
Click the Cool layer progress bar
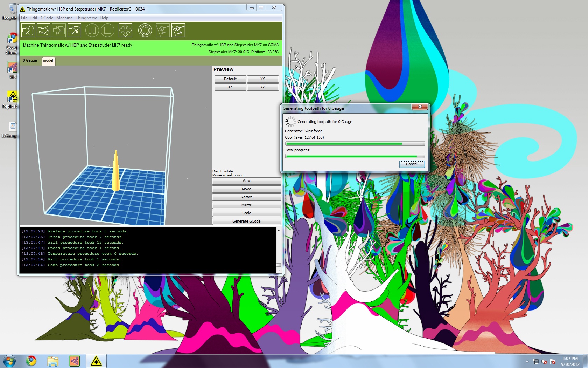coord(355,144)
